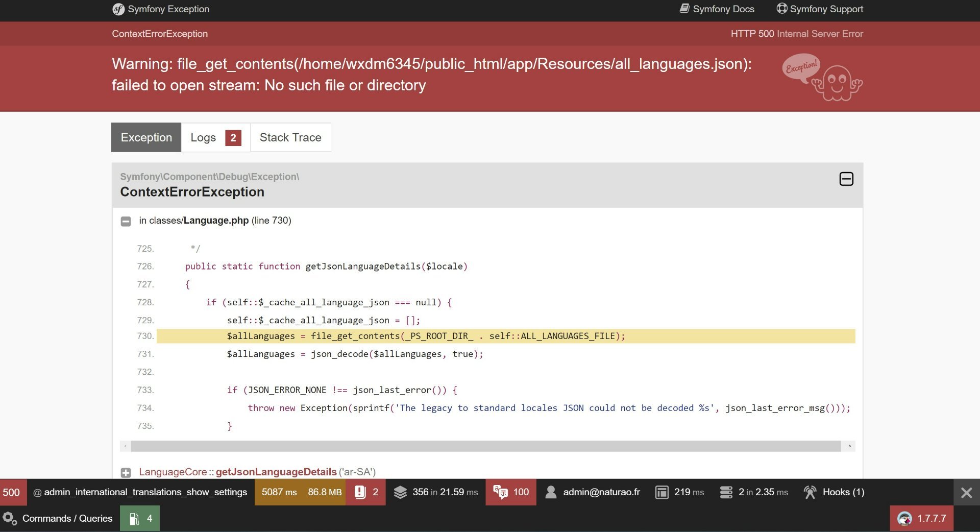Click the Symfony logo icon in header
The image size is (980, 532).
pos(118,9)
